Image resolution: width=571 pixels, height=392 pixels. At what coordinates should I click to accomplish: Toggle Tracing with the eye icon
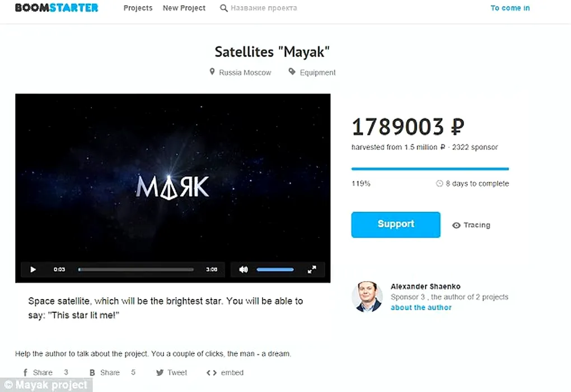(x=456, y=226)
